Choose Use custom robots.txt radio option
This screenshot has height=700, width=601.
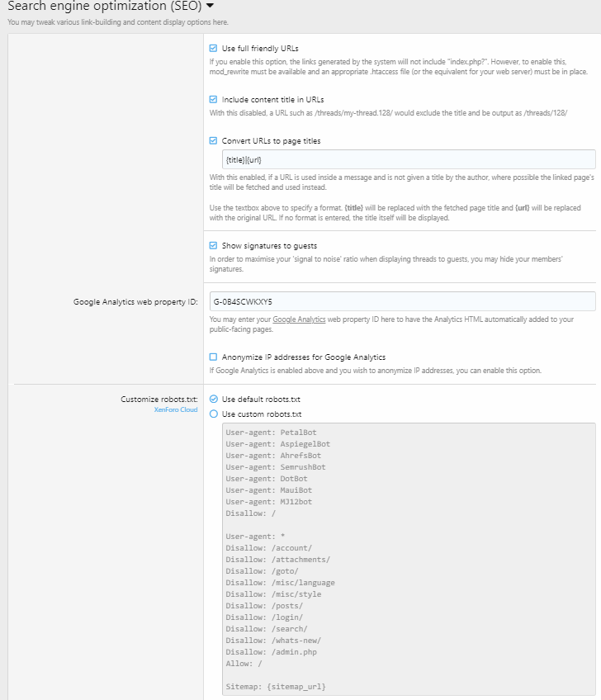tap(214, 414)
